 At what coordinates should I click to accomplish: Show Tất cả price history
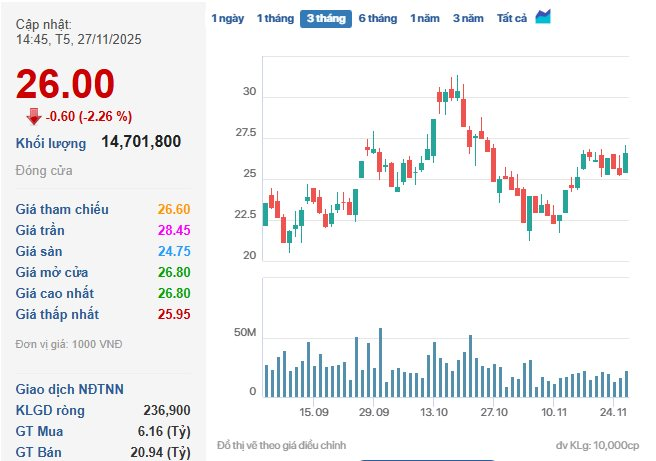tap(512, 18)
